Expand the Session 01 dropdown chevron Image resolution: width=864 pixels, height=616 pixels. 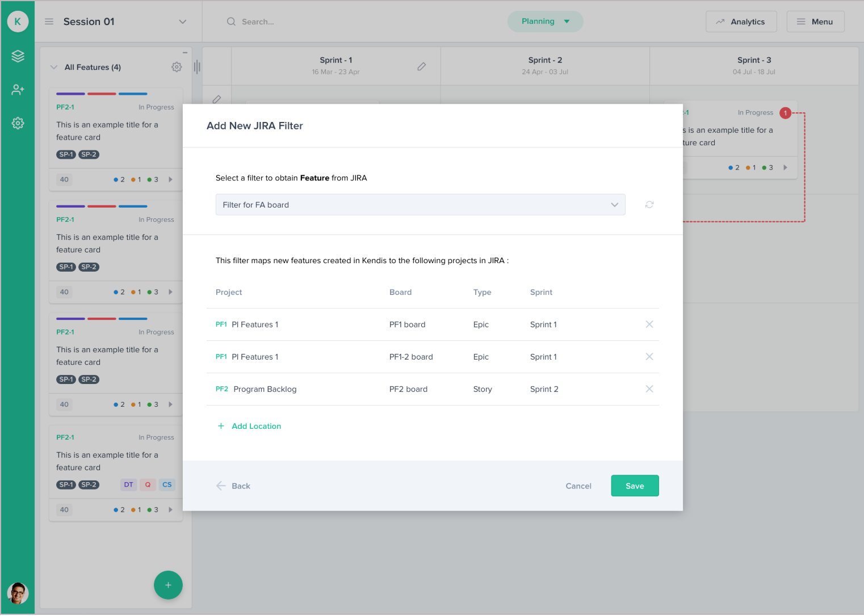tap(182, 22)
